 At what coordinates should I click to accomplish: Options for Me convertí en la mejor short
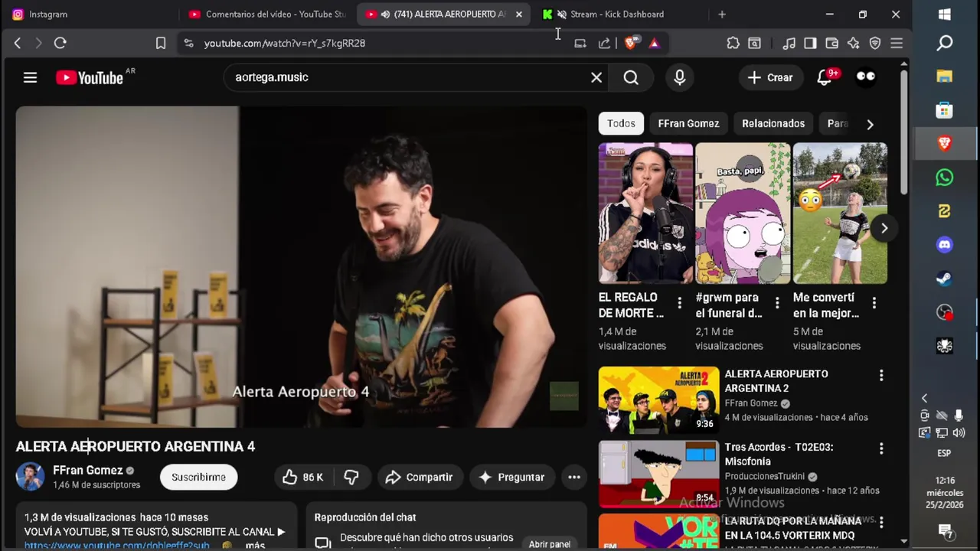click(x=874, y=303)
